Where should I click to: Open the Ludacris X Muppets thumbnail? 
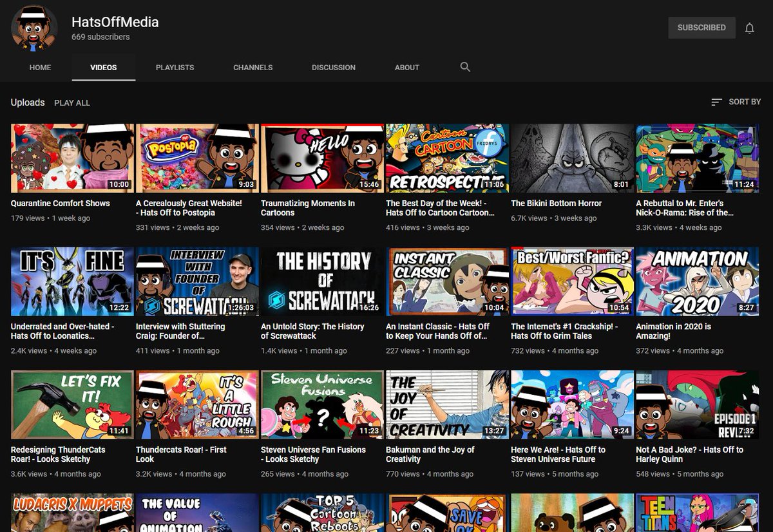click(72, 513)
